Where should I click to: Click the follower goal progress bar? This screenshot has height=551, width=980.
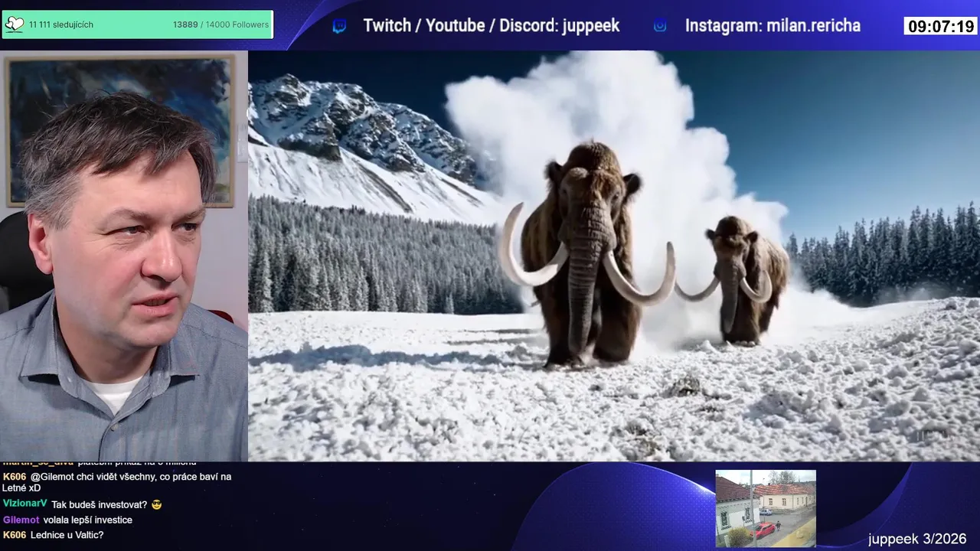coord(138,24)
